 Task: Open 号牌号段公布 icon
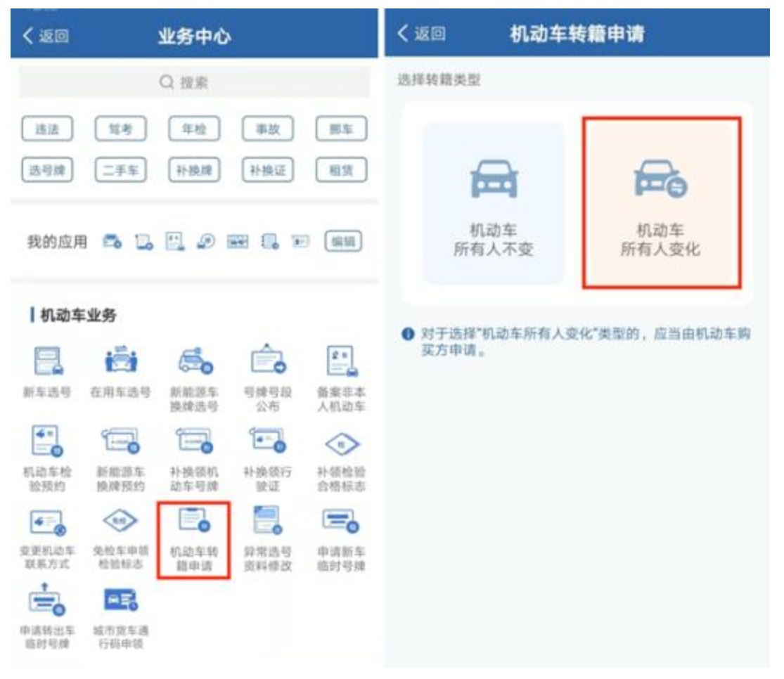[267, 377]
